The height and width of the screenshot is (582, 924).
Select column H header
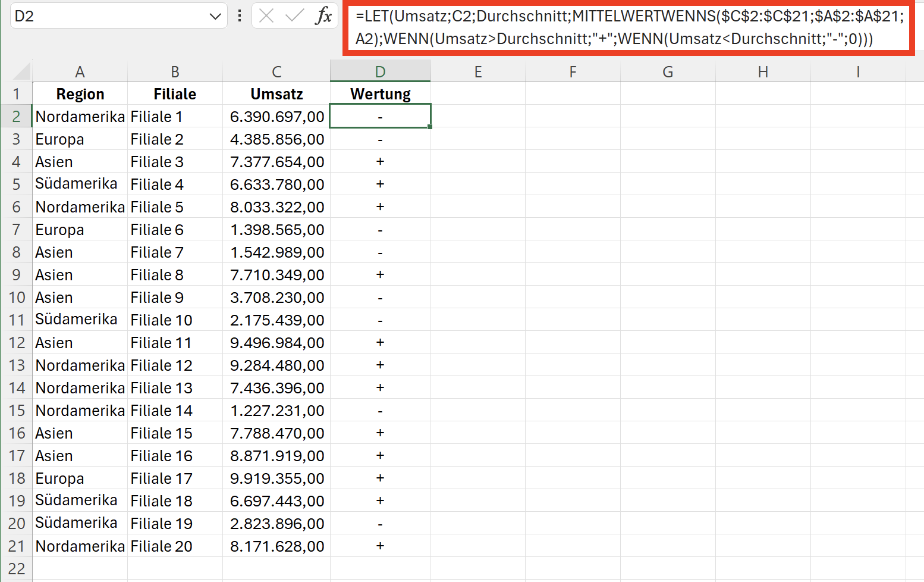coord(763,71)
